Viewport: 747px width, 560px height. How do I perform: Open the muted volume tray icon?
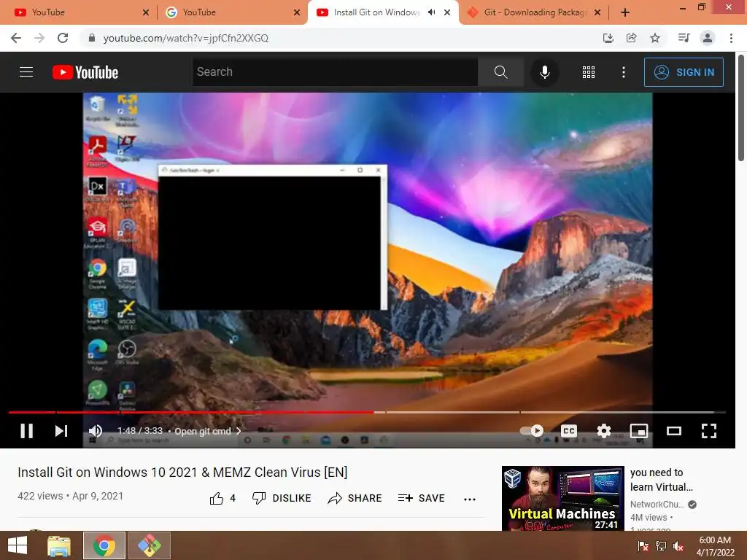point(678,546)
